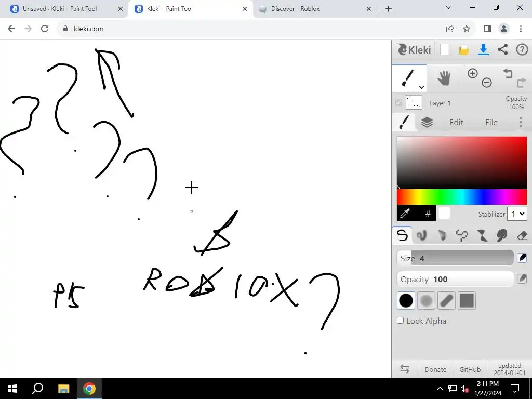Activate the eyedropper color picker
Viewport: 532px width, 399px height.
pos(405,214)
